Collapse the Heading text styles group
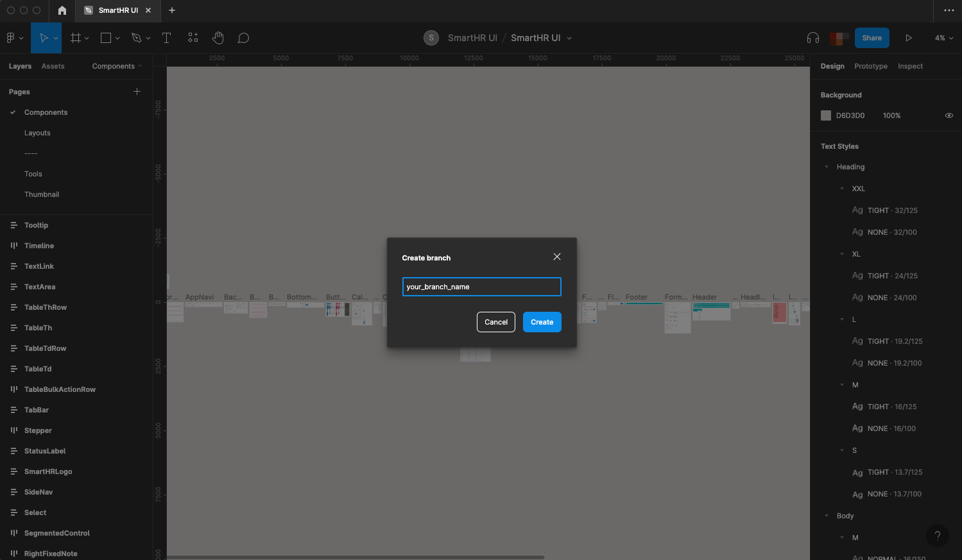Image resolution: width=962 pixels, height=560 pixels. click(827, 167)
